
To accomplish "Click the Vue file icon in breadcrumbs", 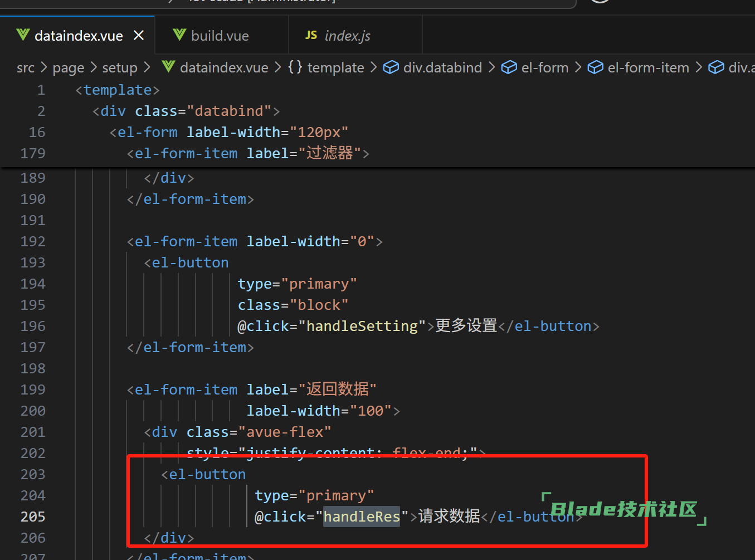I will tap(168, 67).
